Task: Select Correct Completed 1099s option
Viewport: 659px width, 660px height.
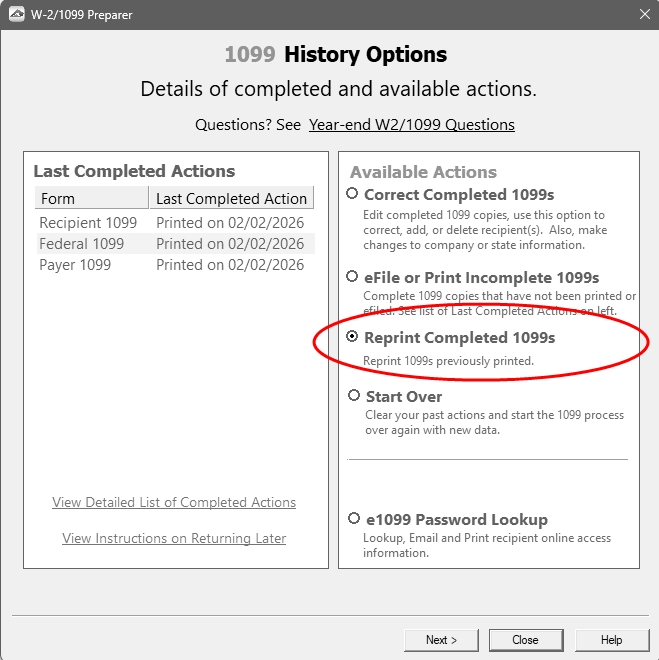Action: point(352,194)
